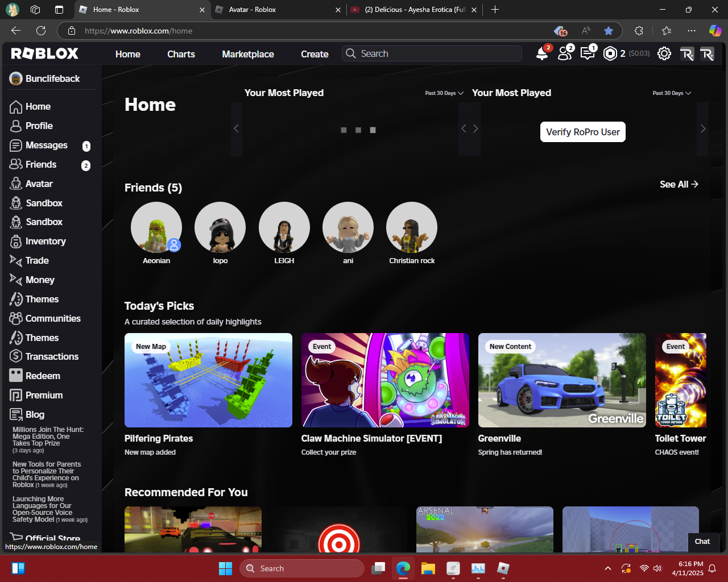The height and width of the screenshot is (582, 728).
Task: Open Charts in the top navigation
Action: pyautogui.click(x=181, y=54)
